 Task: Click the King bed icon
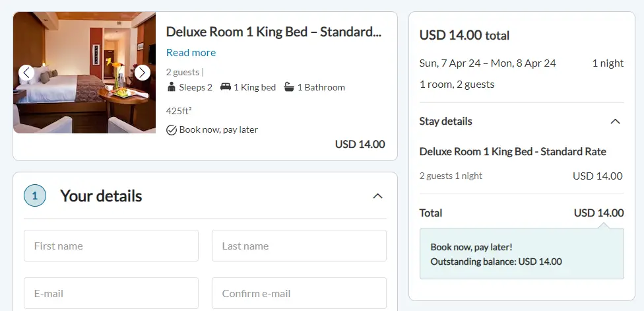226,86
